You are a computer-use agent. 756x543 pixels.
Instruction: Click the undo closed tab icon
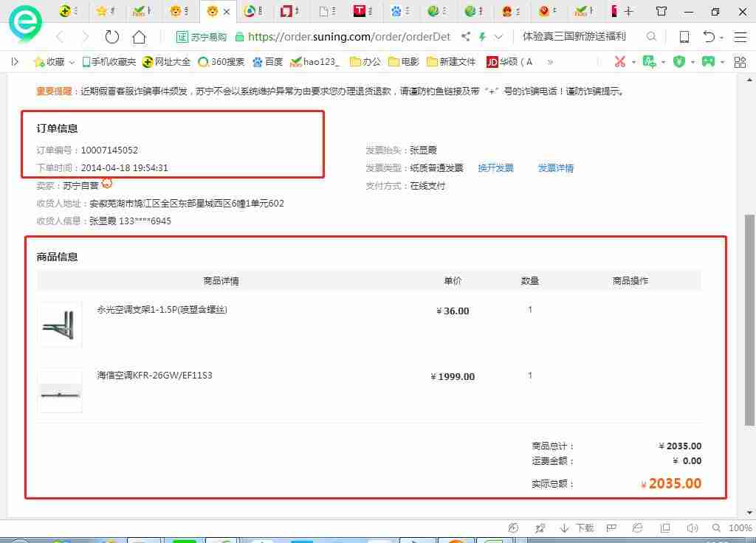pos(709,37)
